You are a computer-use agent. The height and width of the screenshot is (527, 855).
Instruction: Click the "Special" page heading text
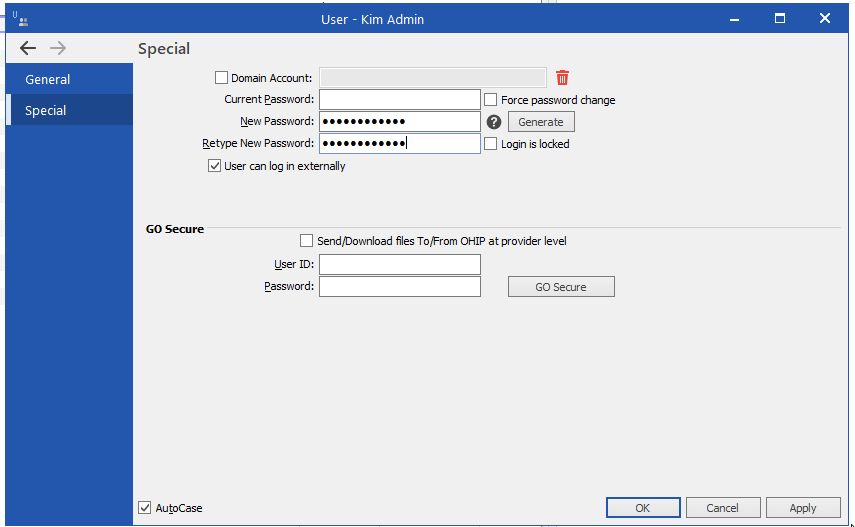164,49
